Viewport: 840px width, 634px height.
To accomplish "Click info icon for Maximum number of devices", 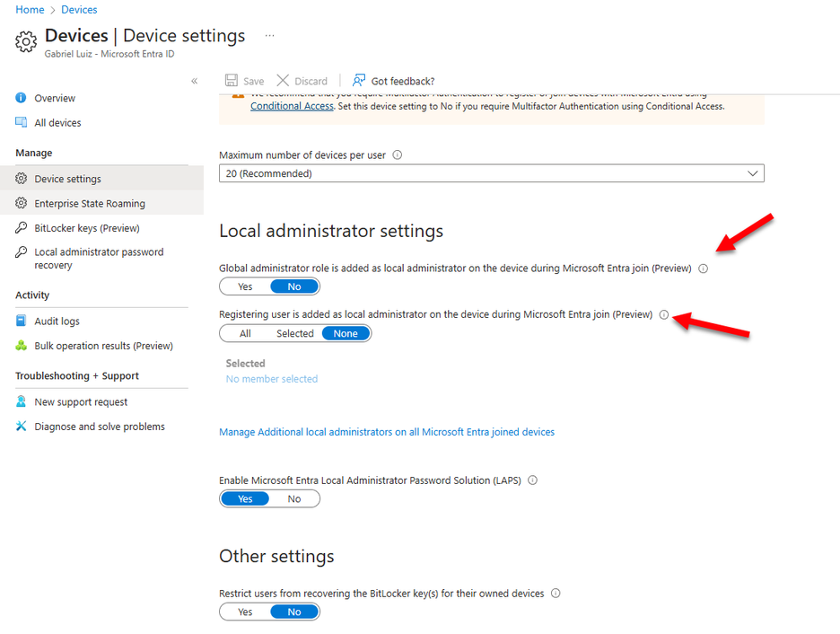I will coord(397,154).
